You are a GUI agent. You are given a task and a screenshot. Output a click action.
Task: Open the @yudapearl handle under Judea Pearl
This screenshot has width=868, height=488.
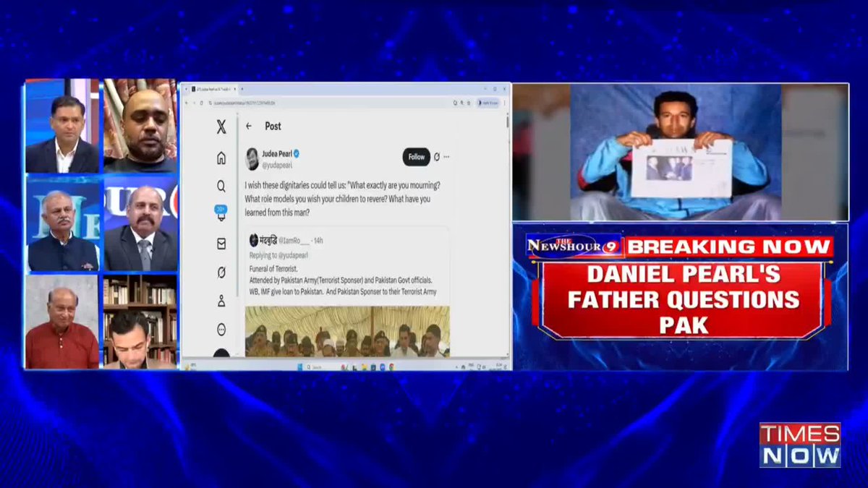277,165
